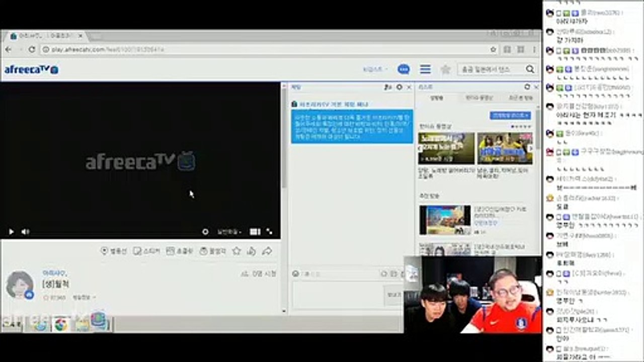Expand the broadcast info dropdown below title
644x362 pixels.
pyautogui.click(x=84, y=298)
